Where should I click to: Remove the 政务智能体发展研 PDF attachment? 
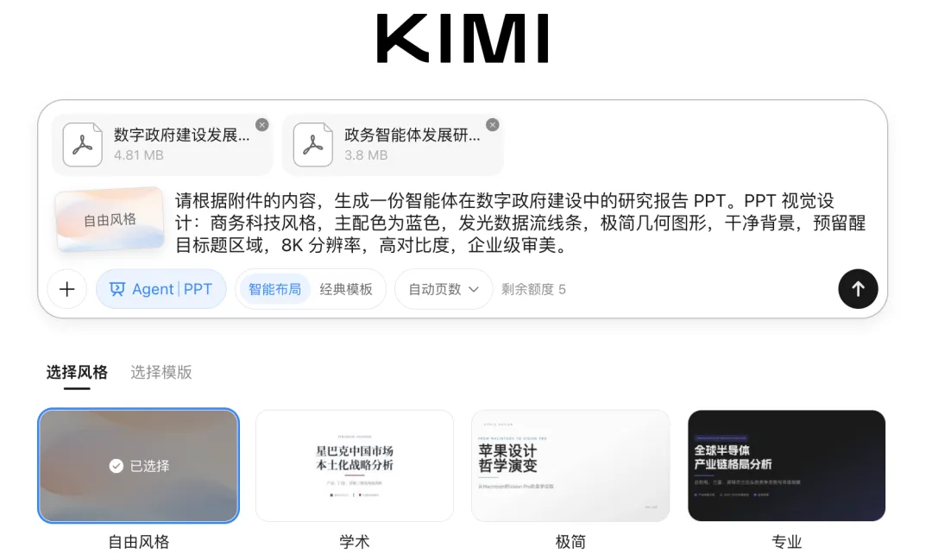coord(492,125)
